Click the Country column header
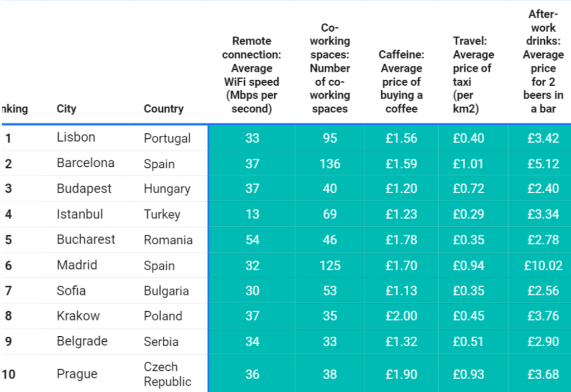Viewport: 571px width, 392px height. tap(163, 109)
